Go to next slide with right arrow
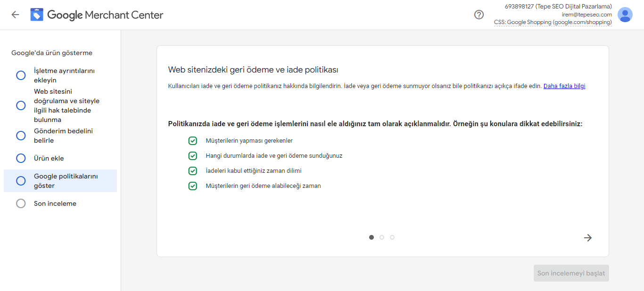The height and width of the screenshot is (291, 644). click(x=588, y=238)
